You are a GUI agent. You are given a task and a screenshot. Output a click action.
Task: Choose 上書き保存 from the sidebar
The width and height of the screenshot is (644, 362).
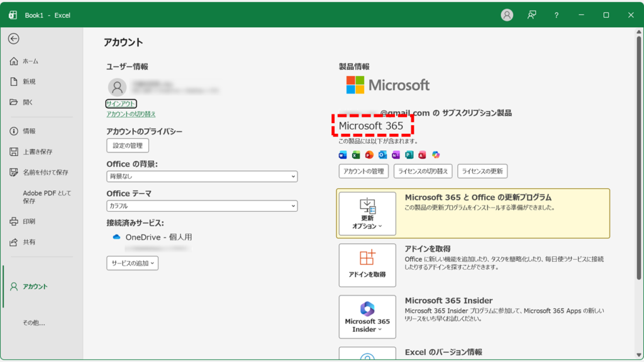pyautogui.click(x=37, y=151)
